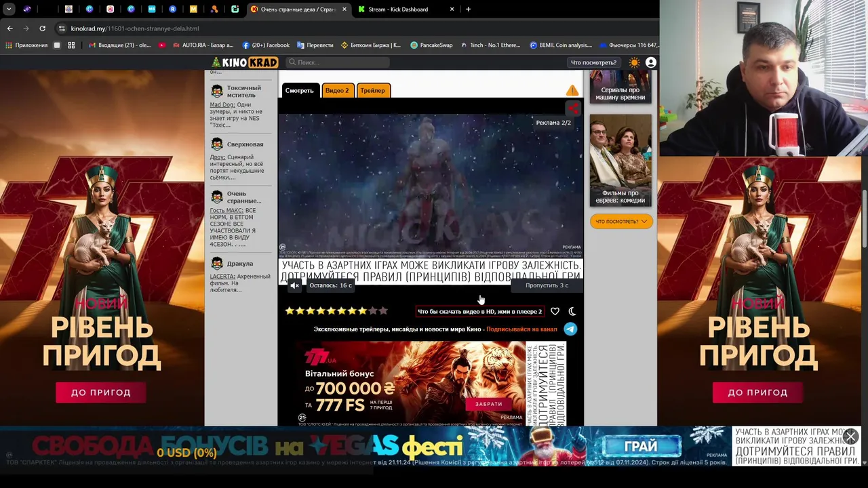Open Входящие (21) Gmail bookmark

[120, 45]
